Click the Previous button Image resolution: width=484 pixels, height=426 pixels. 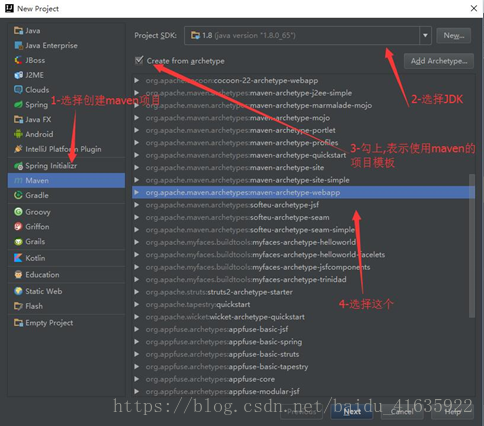301,412
